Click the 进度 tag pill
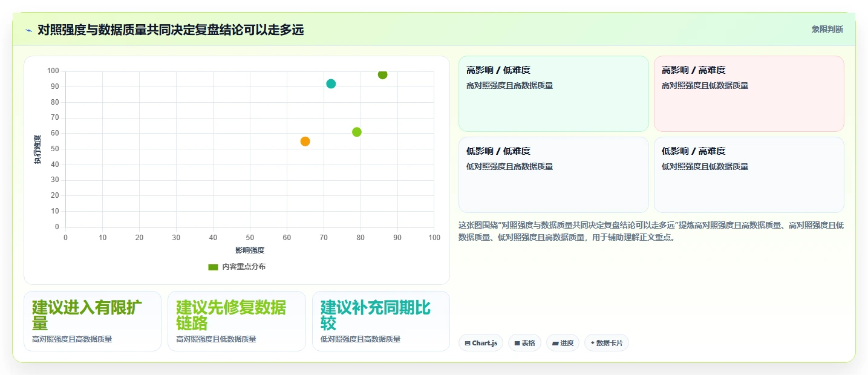 click(563, 343)
